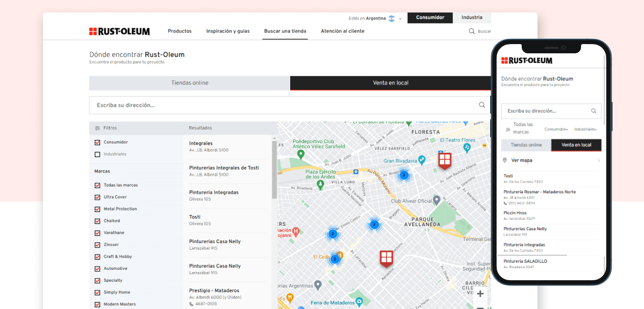Click the Rust-Oleum logo on desktop site
Screen dimensions: 644x309
coord(119,31)
